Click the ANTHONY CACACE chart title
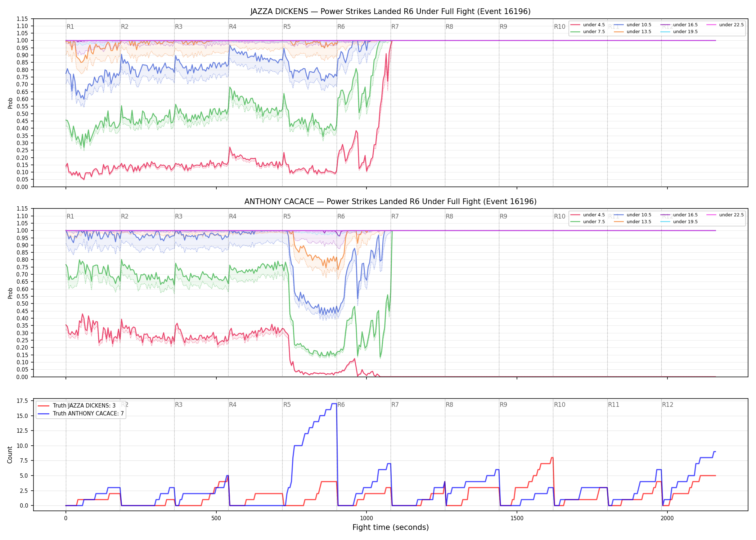This screenshot has height=540, width=756. (x=390, y=202)
